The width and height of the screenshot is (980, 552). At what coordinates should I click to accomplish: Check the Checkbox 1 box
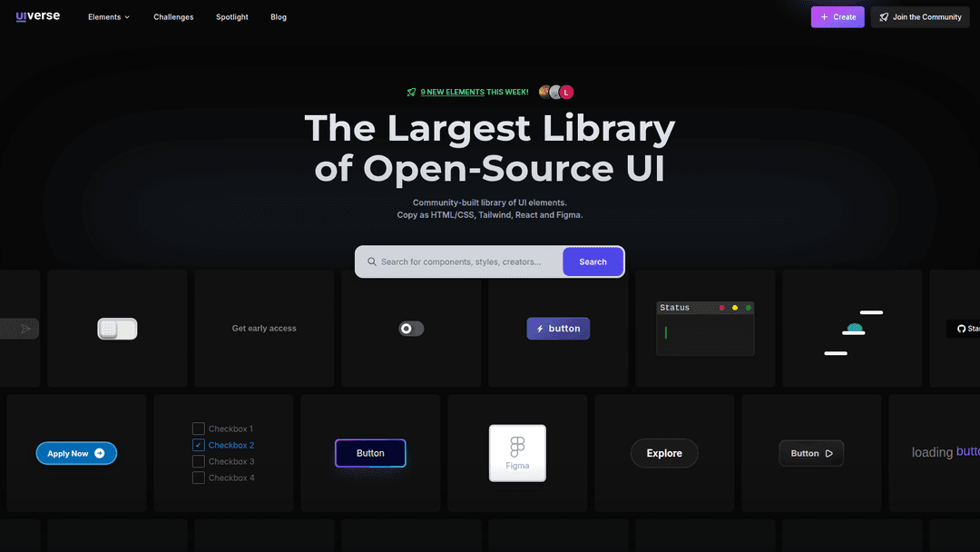click(x=199, y=429)
